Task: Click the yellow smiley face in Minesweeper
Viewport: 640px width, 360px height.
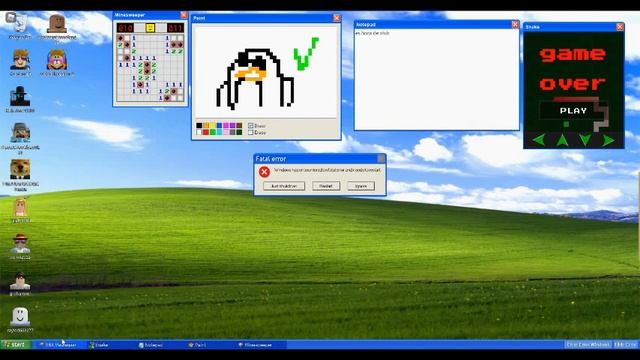Action: [x=150, y=28]
